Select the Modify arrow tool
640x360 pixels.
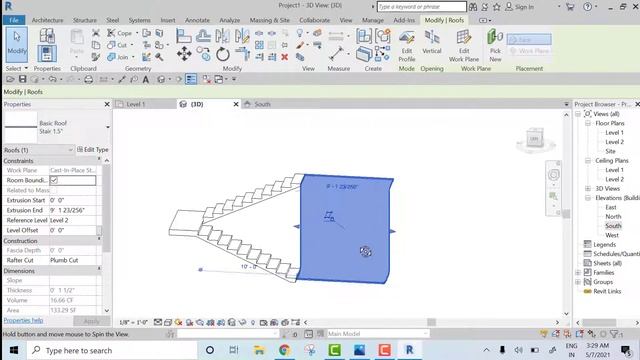pyautogui.click(x=17, y=44)
